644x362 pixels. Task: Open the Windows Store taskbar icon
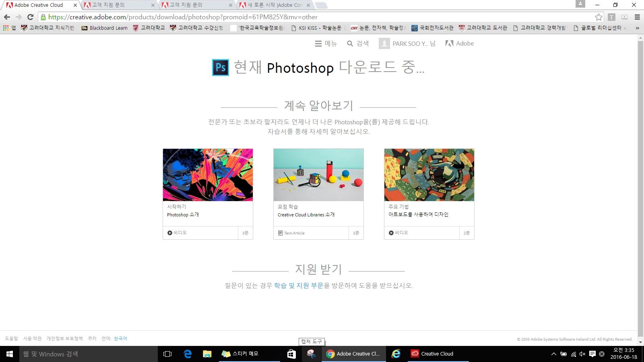pyautogui.click(x=291, y=354)
